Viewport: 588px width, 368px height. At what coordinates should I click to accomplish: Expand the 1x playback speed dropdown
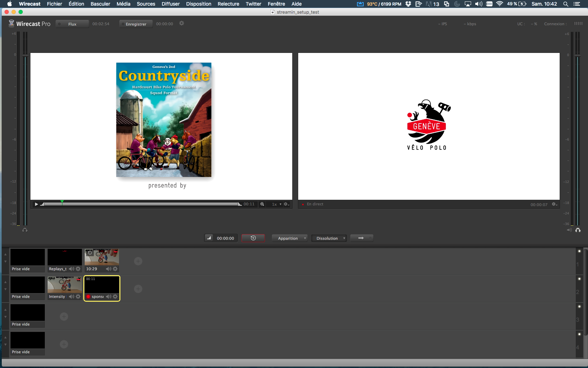(x=276, y=204)
